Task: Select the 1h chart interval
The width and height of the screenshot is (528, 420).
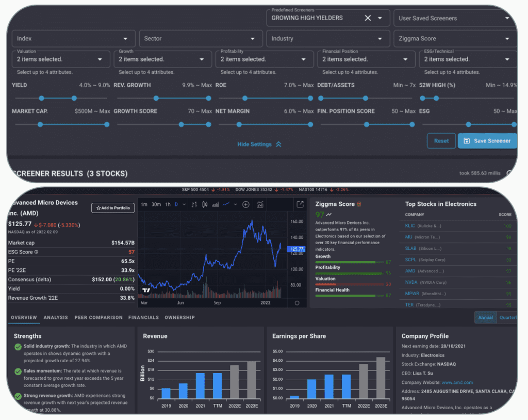Action: click(168, 204)
